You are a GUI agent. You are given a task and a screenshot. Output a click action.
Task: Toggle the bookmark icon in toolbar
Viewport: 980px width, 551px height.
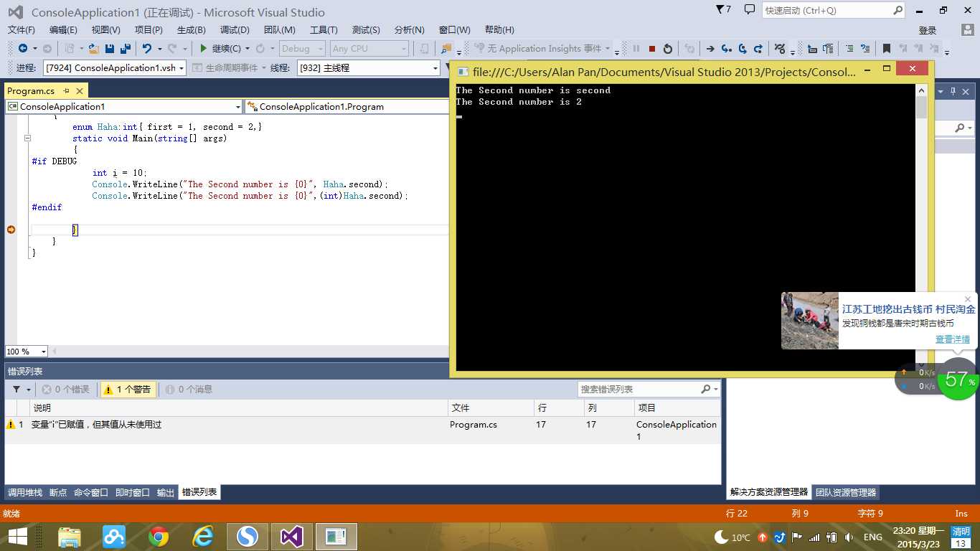tap(887, 49)
